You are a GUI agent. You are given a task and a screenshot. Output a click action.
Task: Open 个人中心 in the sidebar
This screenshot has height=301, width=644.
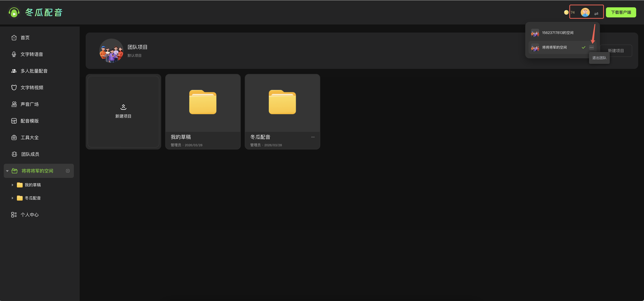(29, 215)
